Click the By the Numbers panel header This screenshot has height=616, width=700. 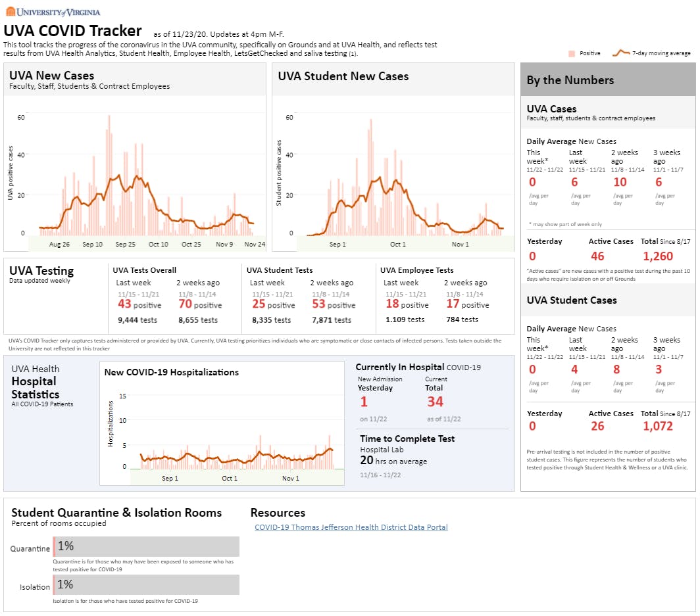570,80
